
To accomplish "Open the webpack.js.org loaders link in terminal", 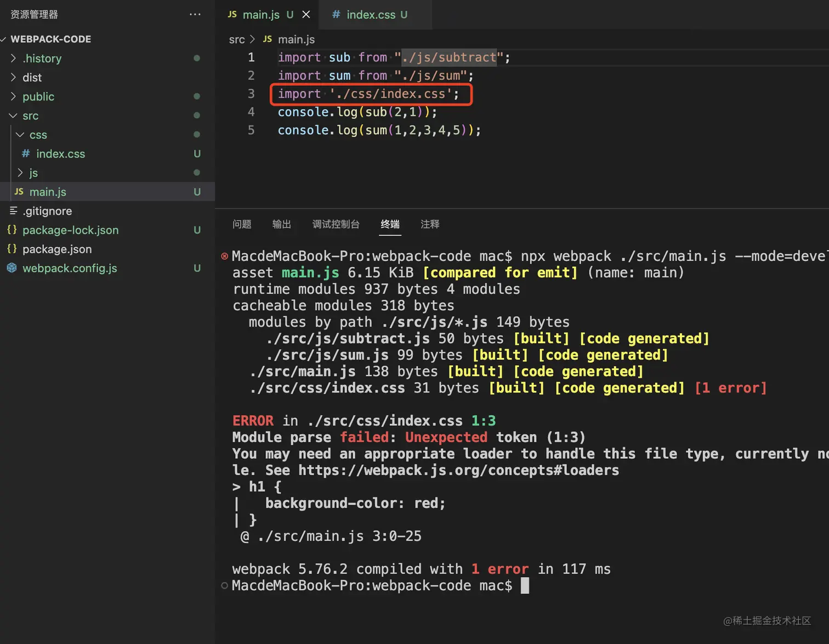I will pos(459,470).
